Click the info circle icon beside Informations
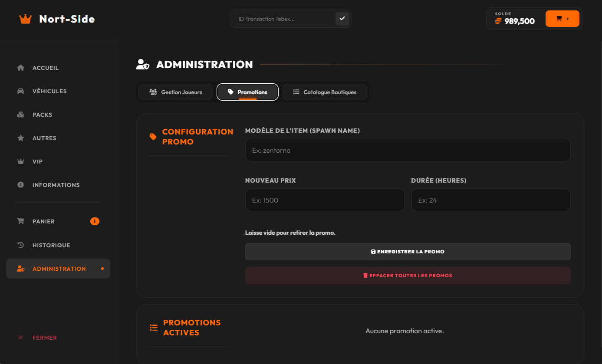This screenshot has height=364, width=602. point(20,185)
